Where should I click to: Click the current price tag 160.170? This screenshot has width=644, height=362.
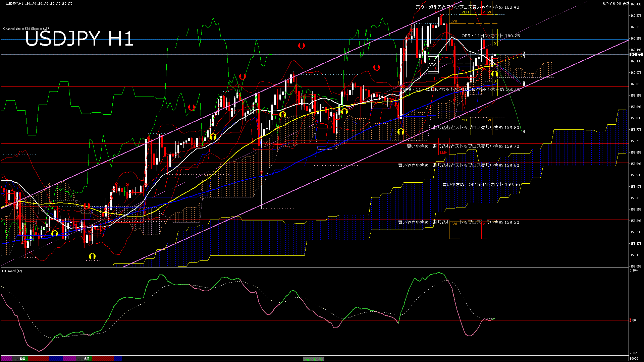[636, 54]
